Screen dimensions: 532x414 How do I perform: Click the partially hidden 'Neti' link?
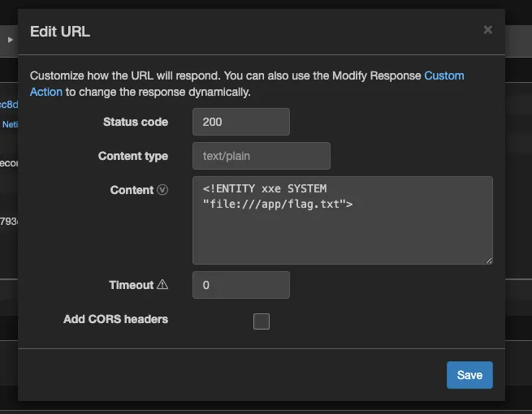pyautogui.click(x=9, y=124)
